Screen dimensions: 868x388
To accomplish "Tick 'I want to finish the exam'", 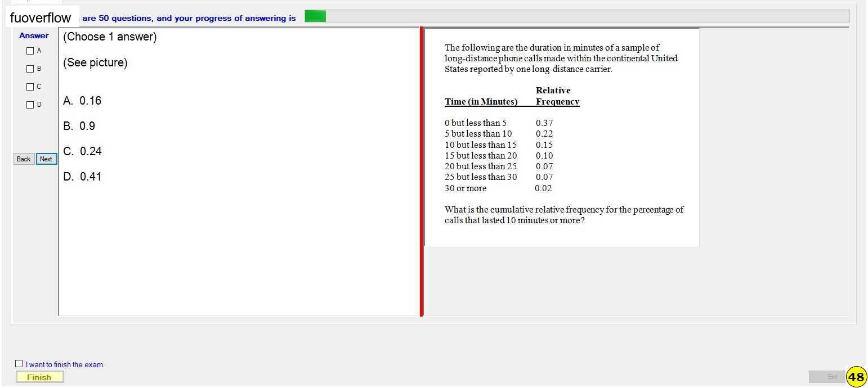I will pos(19,364).
